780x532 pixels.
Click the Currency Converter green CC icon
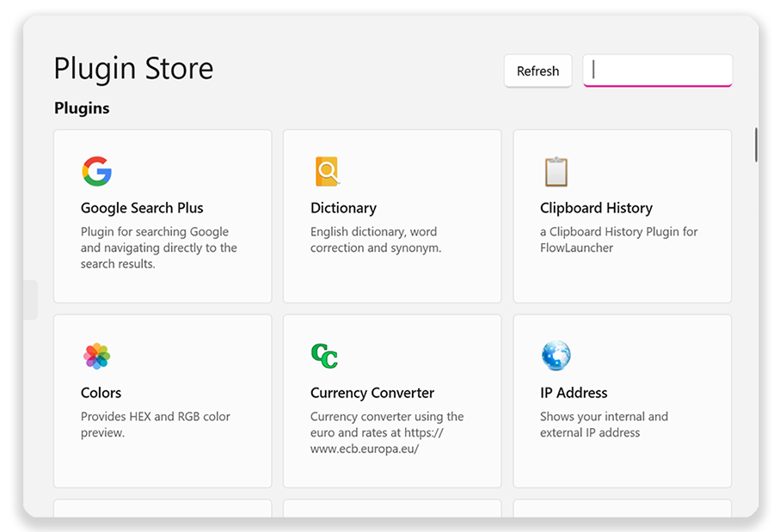pos(324,356)
